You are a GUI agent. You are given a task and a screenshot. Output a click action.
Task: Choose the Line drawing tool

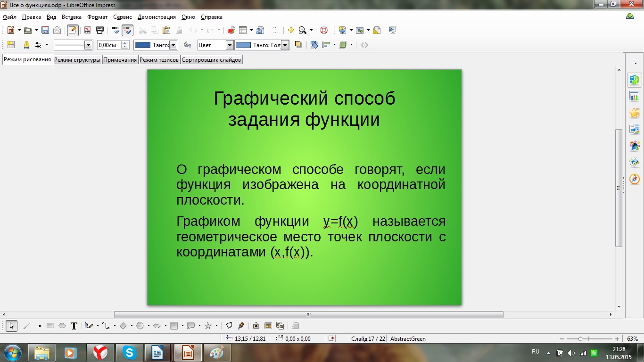(x=27, y=326)
